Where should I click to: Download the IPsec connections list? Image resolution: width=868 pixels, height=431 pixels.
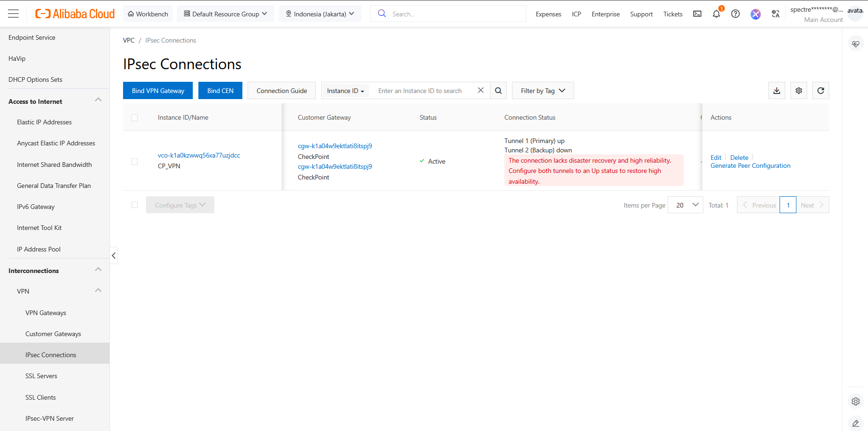point(777,91)
